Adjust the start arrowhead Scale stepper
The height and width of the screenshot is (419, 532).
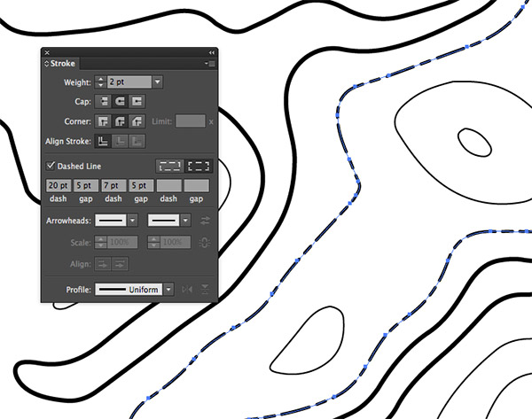point(100,243)
